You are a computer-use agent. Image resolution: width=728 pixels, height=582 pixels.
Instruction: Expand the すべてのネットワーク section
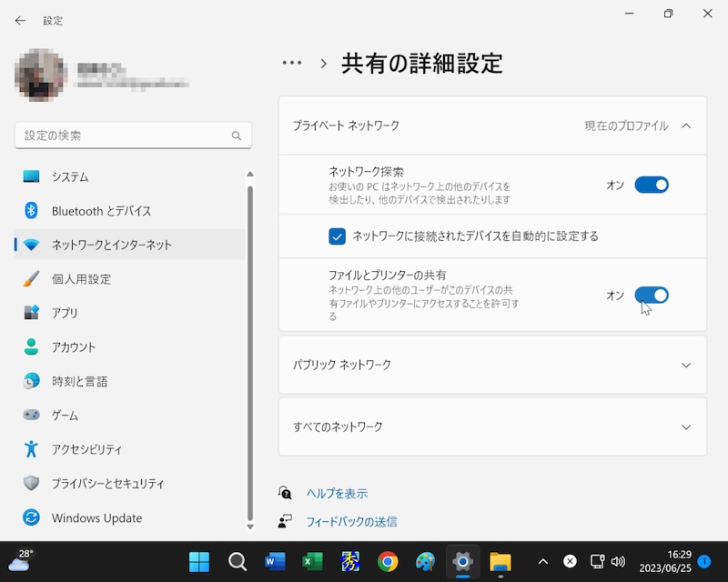[686, 426]
